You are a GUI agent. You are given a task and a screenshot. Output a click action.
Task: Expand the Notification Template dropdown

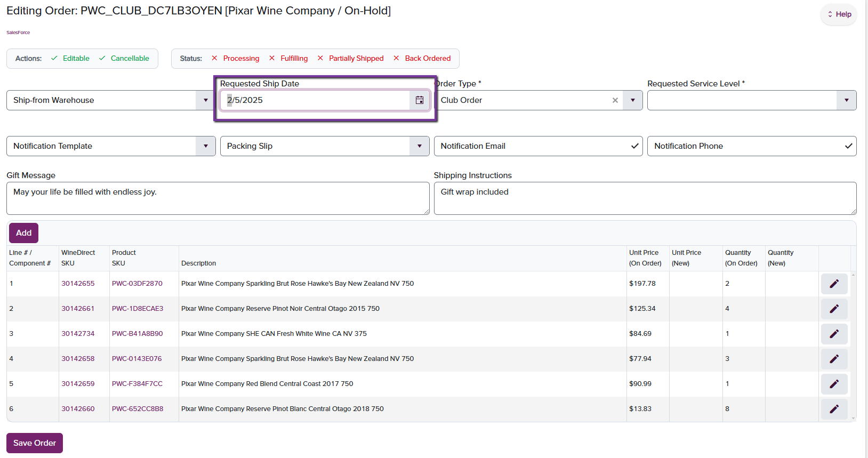click(x=206, y=146)
